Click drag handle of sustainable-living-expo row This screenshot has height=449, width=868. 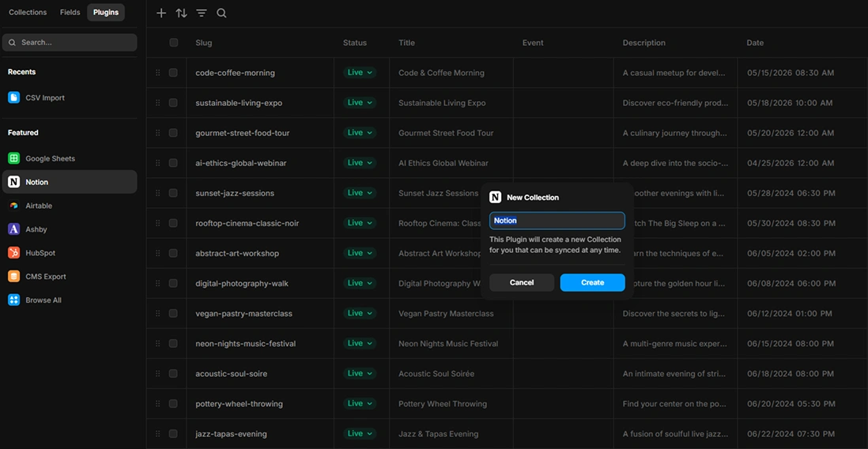click(158, 103)
